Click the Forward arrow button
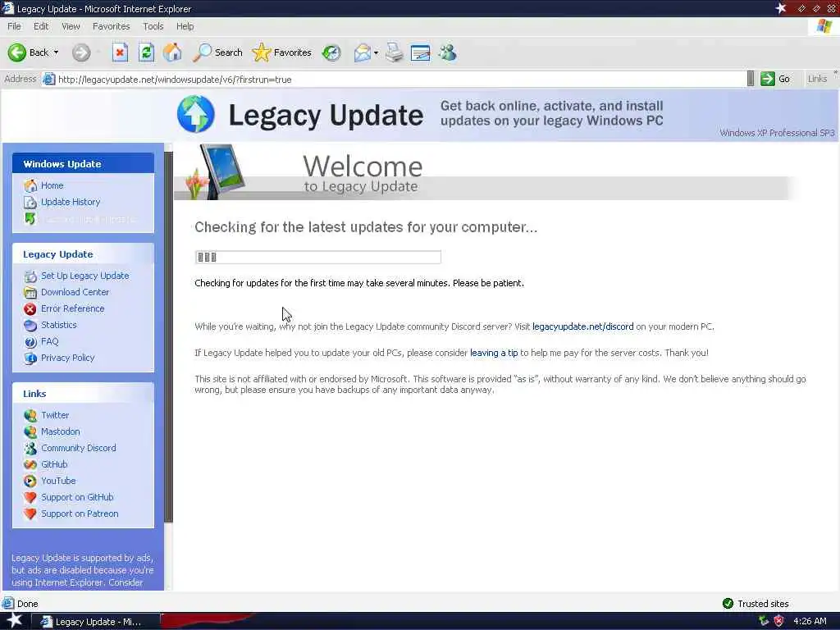 tap(81, 52)
